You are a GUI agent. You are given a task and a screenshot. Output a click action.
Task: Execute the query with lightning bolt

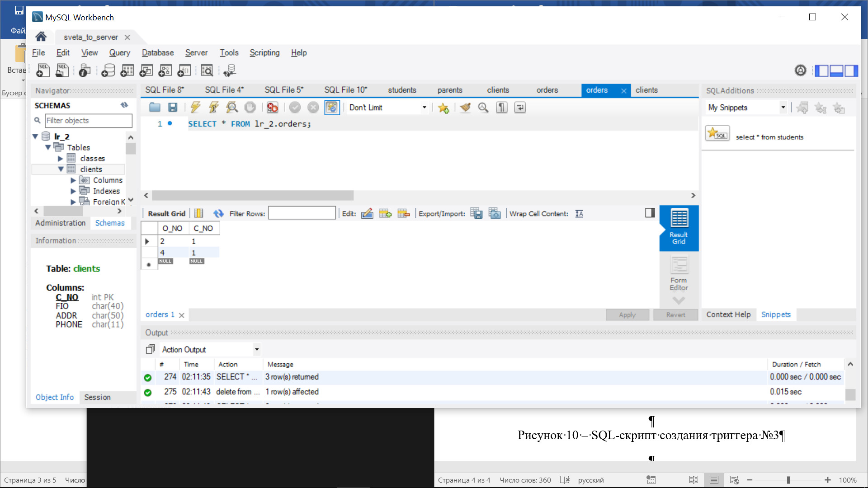coord(195,108)
